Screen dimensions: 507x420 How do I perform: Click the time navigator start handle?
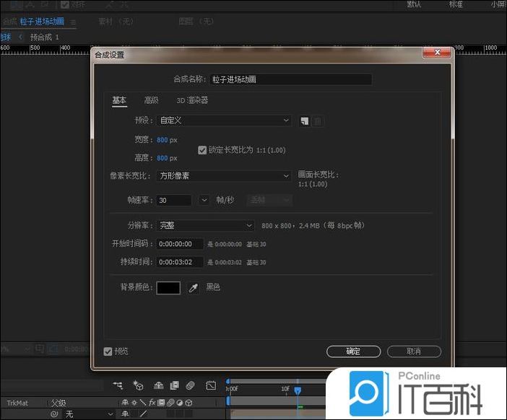click(228, 381)
